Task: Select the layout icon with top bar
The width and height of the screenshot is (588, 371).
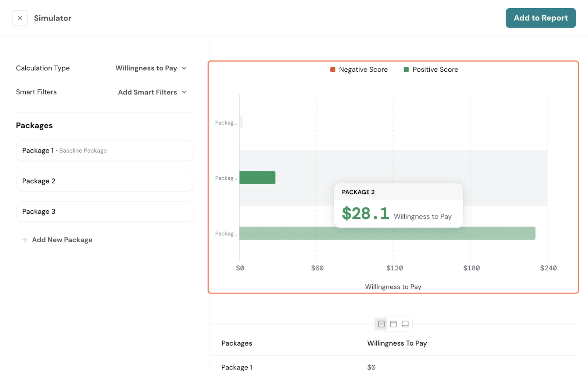Action: (x=393, y=324)
